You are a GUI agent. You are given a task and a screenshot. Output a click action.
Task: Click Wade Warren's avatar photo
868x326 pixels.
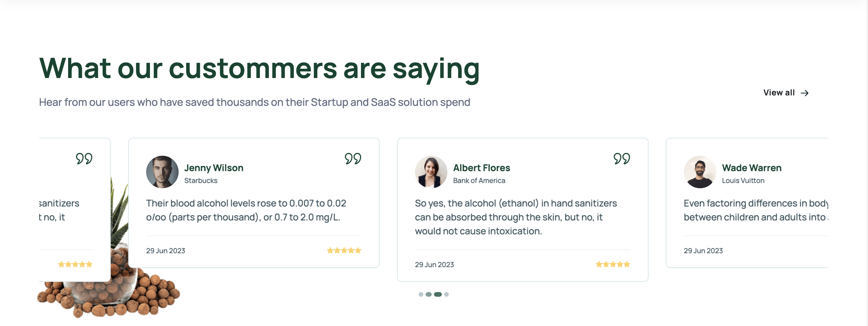pyautogui.click(x=700, y=172)
